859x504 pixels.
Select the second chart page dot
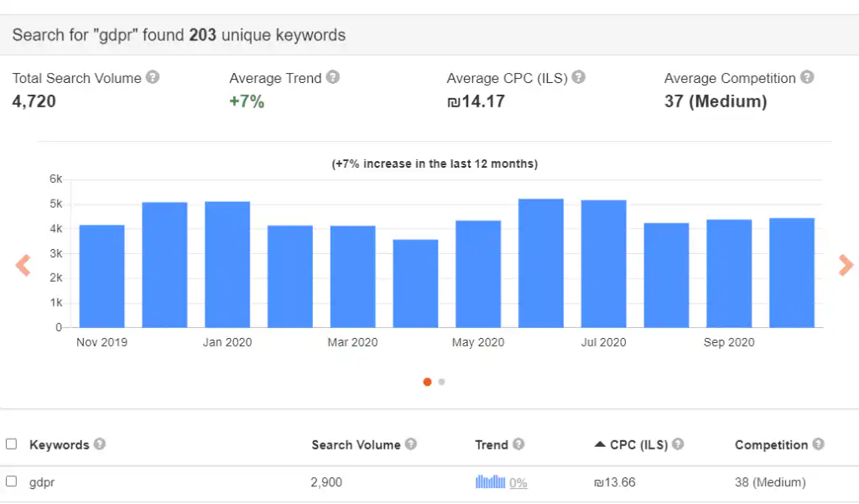[442, 382]
